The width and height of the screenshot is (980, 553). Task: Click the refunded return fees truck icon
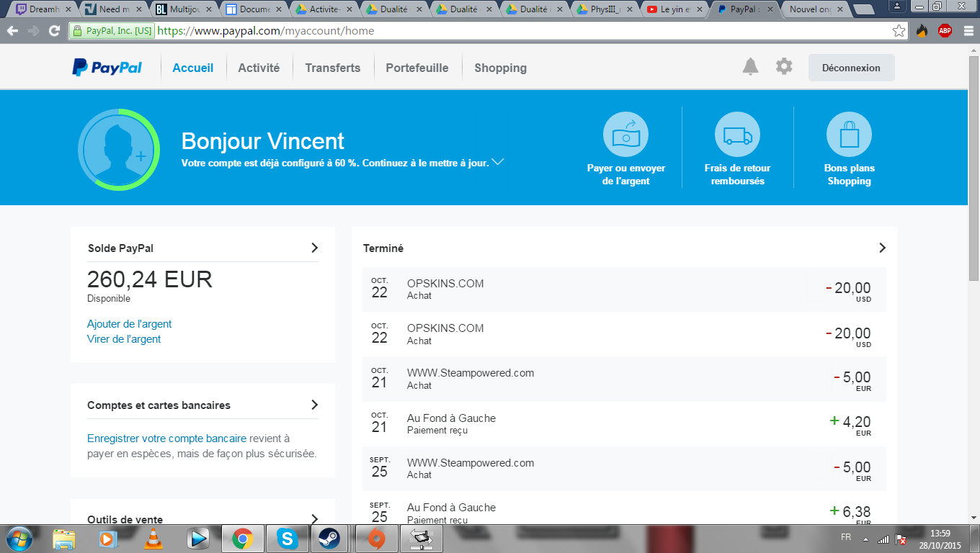point(737,135)
